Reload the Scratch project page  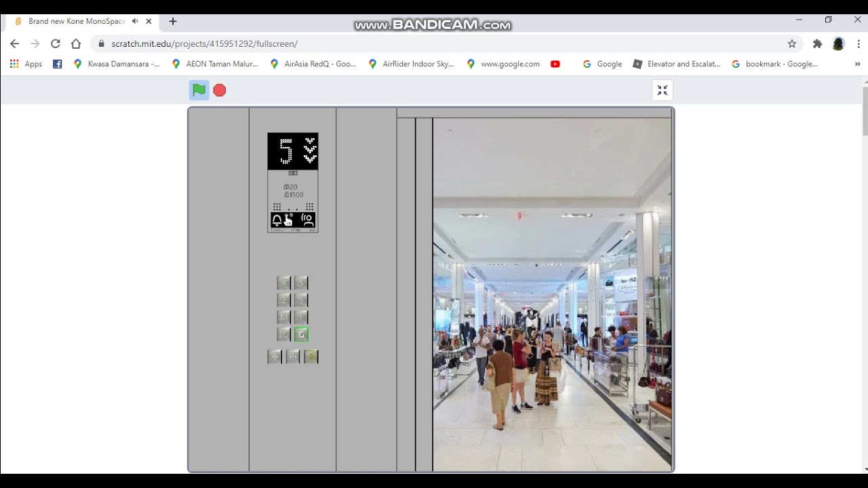pyautogui.click(x=56, y=43)
